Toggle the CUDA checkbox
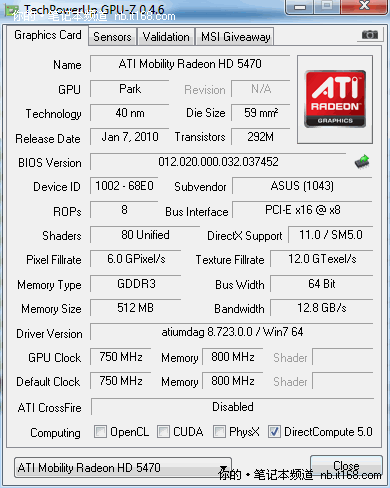Screen dimensions: 390x488 [163, 431]
